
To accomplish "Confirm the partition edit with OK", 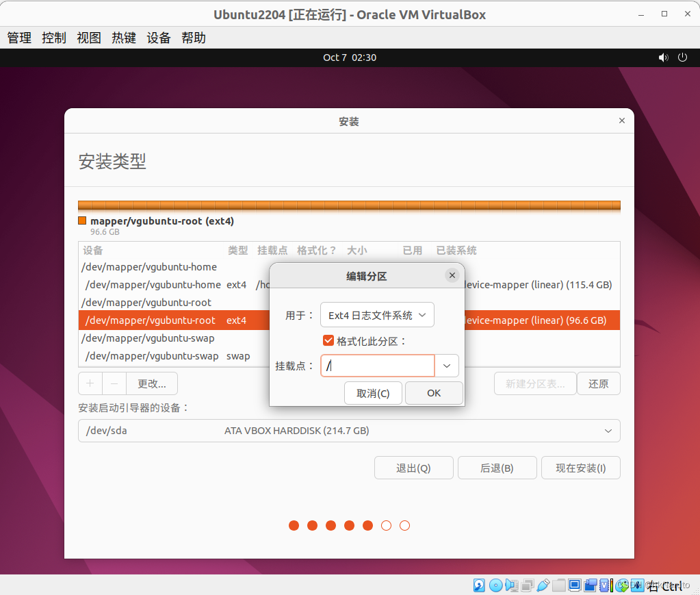I will tap(434, 394).
